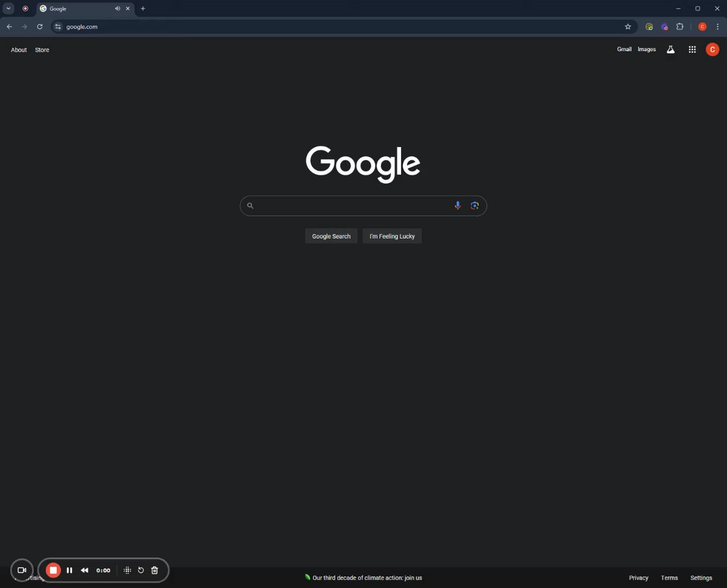Click the magnifier icon in search box

click(x=250, y=205)
